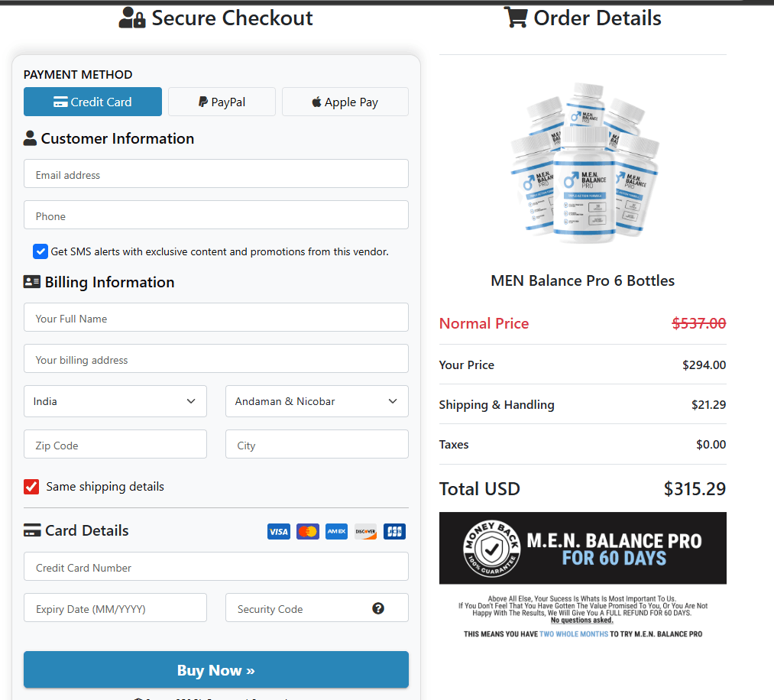
Task: Click the Visa card icon
Action: (x=278, y=532)
